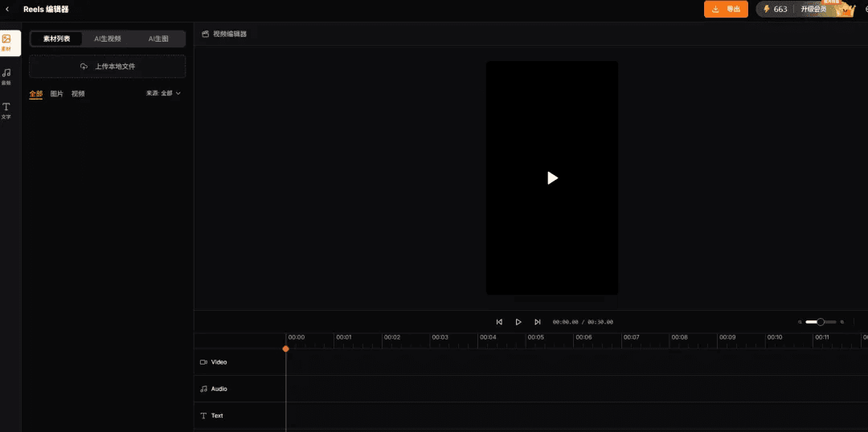Skip to start of timeline
Image resolution: width=868 pixels, height=432 pixels.
[499, 322]
